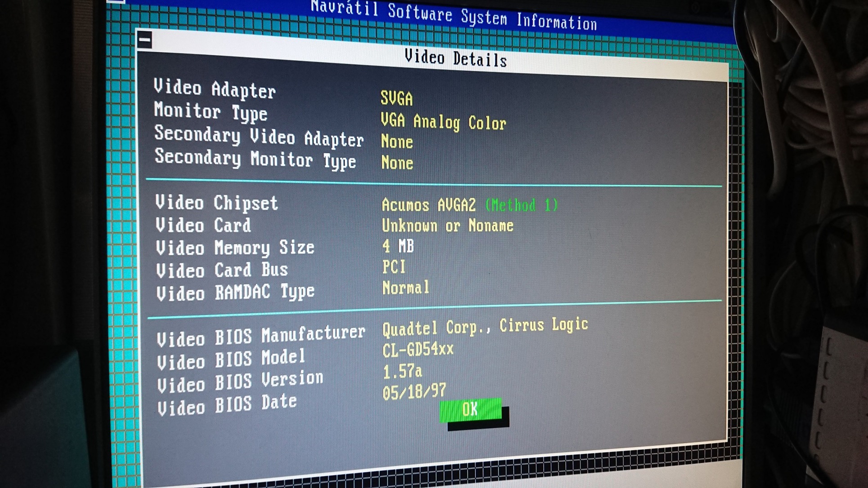Screen dimensions: 868x488
Task: Select the Video RAMDAC Type label
Action: pyautogui.click(x=235, y=293)
